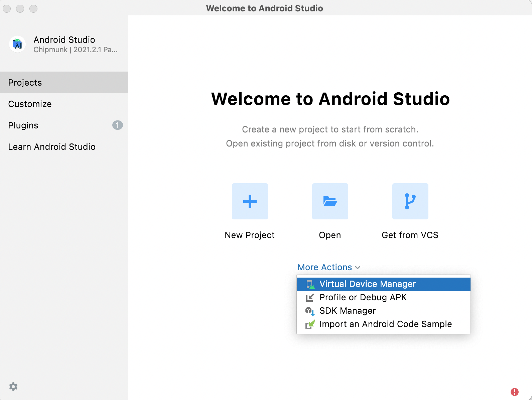Minimize the window with middle button

(x=20, y=9)
